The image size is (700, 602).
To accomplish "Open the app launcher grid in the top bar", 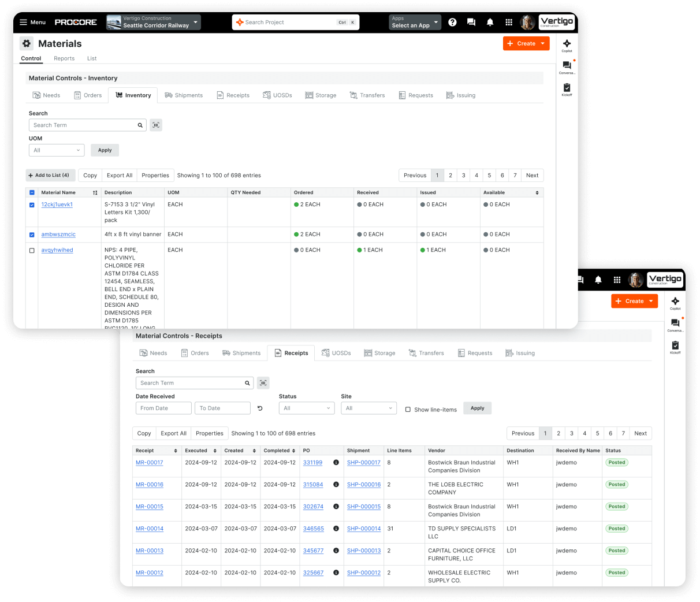I will coord(508,22).
